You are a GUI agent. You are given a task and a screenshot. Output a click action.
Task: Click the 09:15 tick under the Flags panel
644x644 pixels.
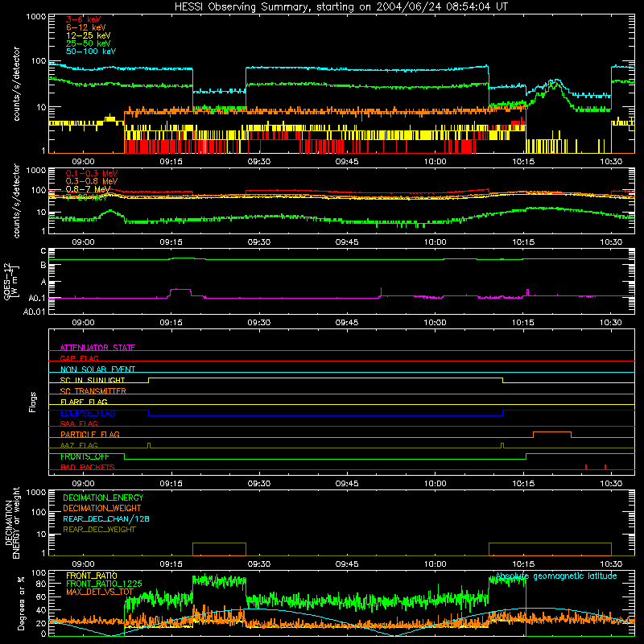coord(171,484)
